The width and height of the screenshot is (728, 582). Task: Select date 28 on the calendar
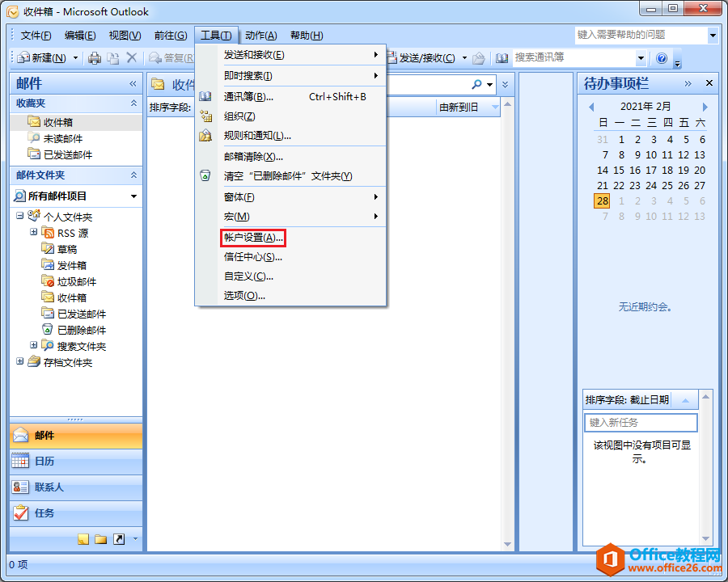coord(602,201)
